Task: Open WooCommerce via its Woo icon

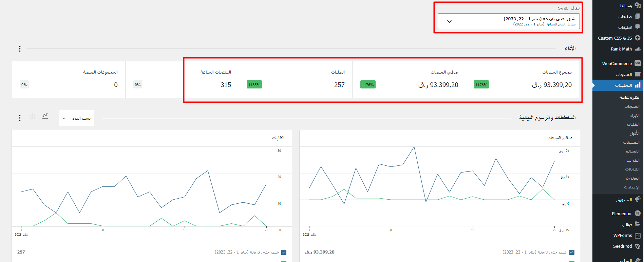Action: 638,63
